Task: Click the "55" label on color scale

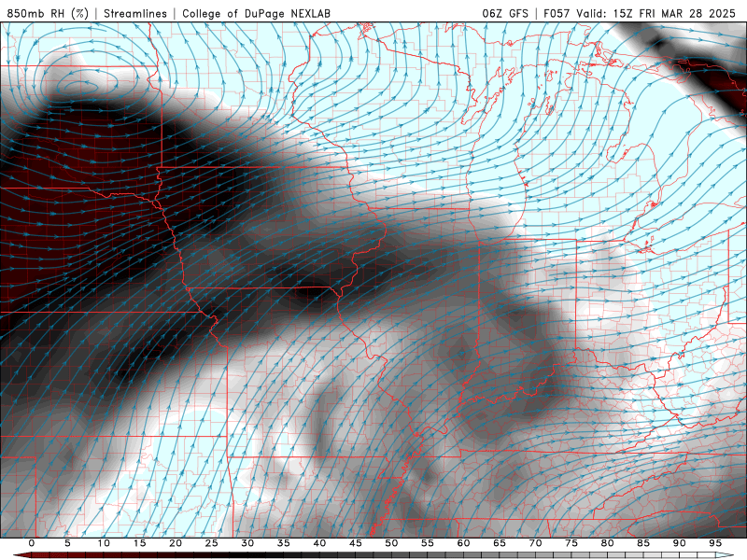Action: [428, 543]
